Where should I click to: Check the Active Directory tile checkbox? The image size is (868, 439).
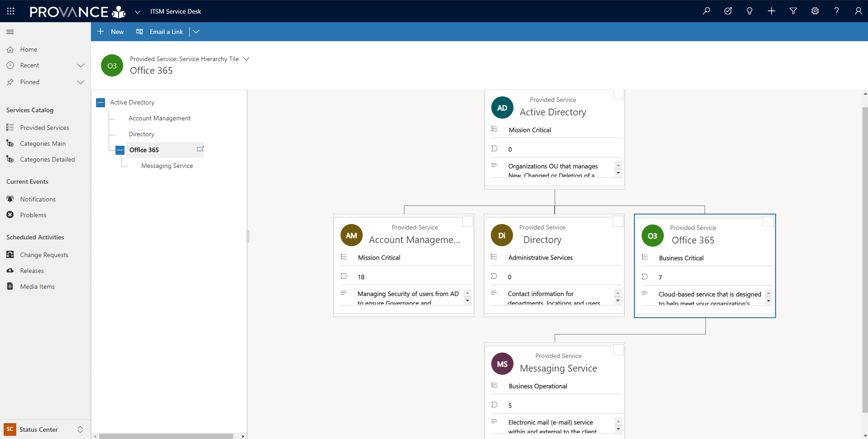pos(619,94)
